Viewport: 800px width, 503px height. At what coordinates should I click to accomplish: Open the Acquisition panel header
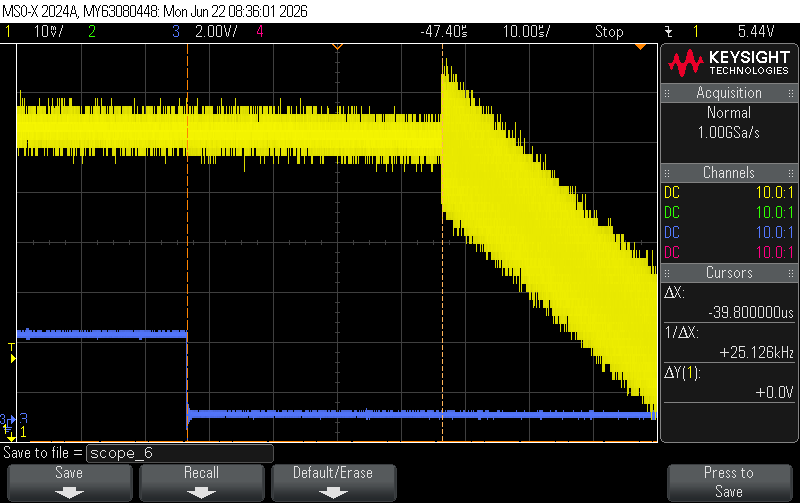pyautogui.click(x=729, y=93)
